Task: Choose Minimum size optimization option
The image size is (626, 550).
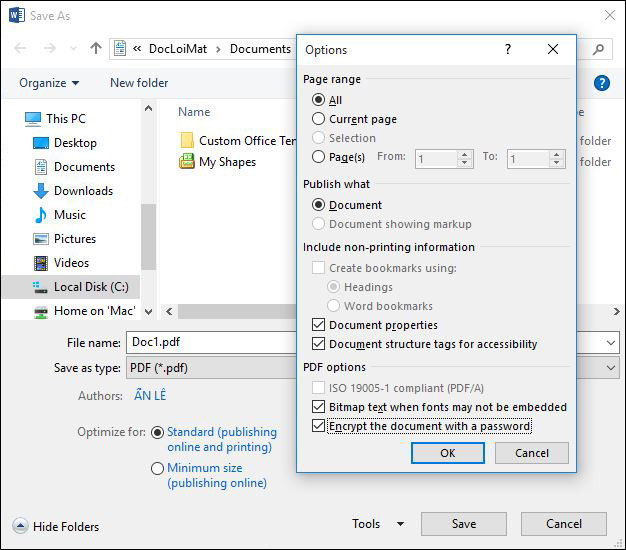Action: (x=157, y=468)
